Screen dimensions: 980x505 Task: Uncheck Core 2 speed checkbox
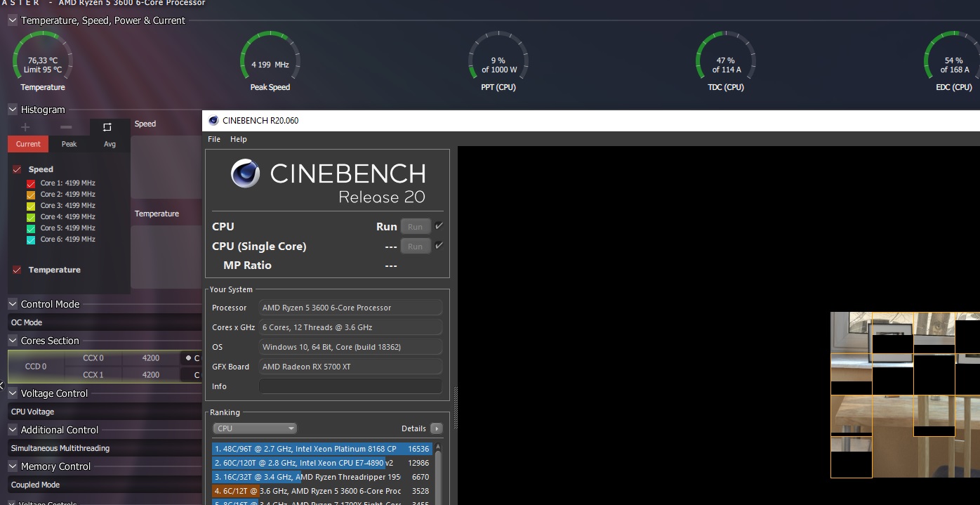click(31, 195)
